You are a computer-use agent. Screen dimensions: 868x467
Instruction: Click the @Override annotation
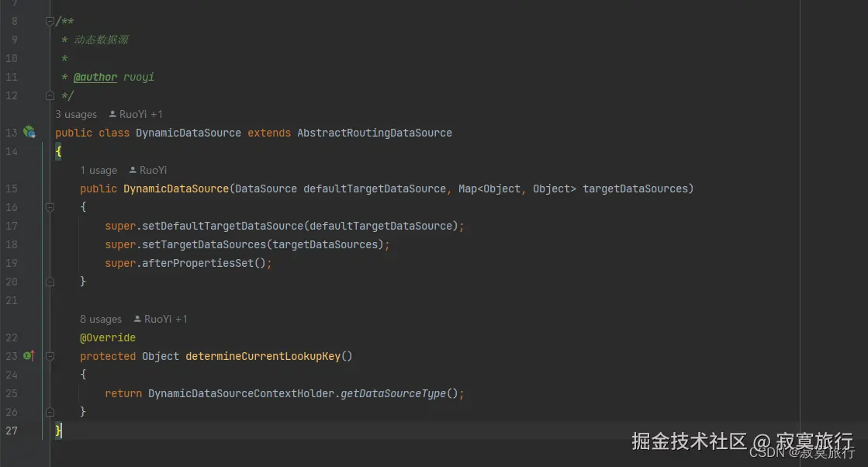107,337
